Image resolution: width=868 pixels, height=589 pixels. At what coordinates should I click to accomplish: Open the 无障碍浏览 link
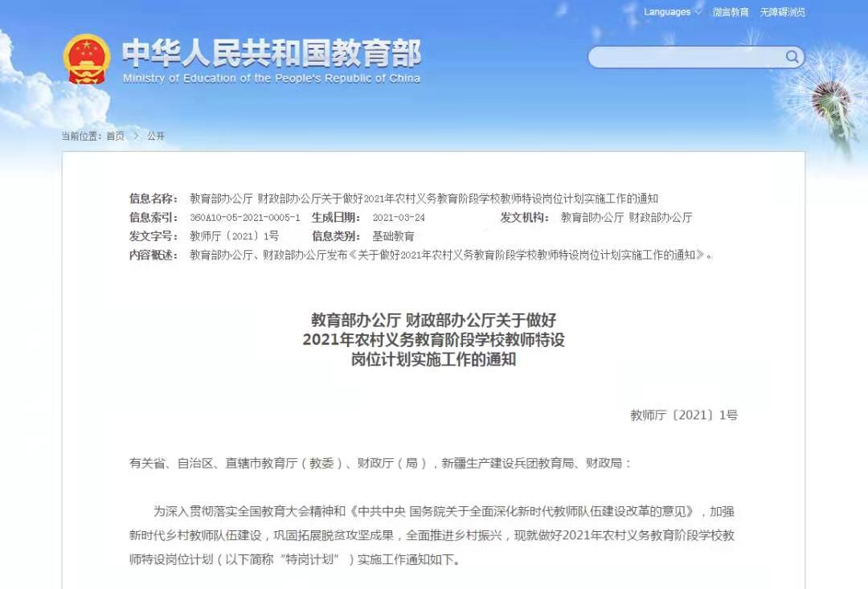tap(782, 11)
